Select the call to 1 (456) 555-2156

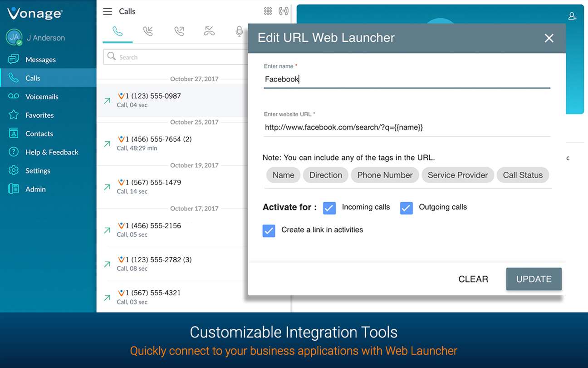172,229
